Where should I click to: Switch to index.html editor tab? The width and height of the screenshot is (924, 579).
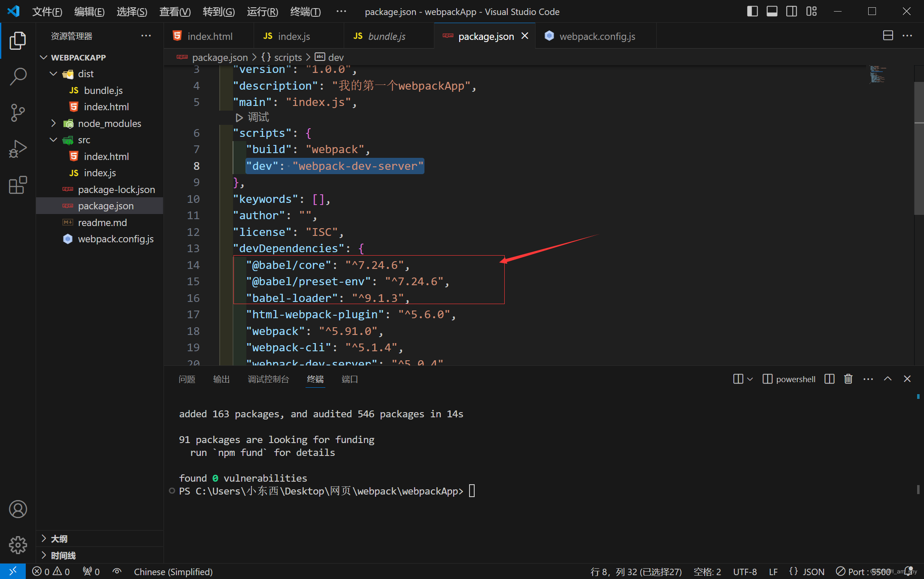(x=209, y=36)
